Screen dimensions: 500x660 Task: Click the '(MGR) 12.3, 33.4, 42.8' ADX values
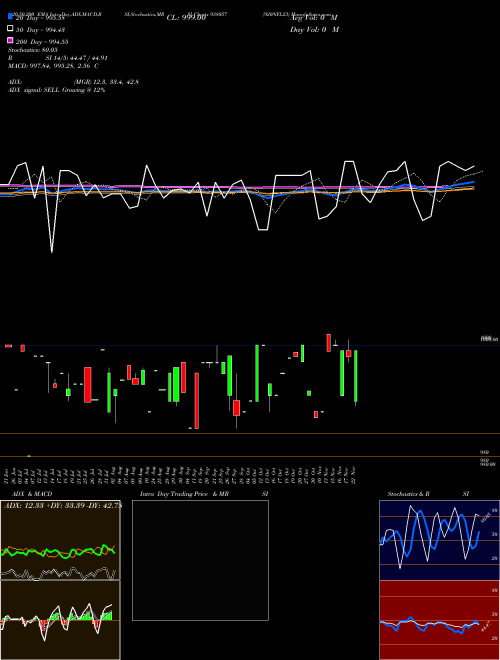click(106, 82)
